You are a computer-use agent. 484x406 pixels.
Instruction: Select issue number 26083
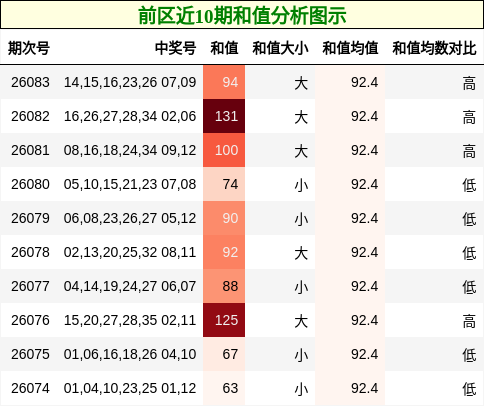(30, 82)
